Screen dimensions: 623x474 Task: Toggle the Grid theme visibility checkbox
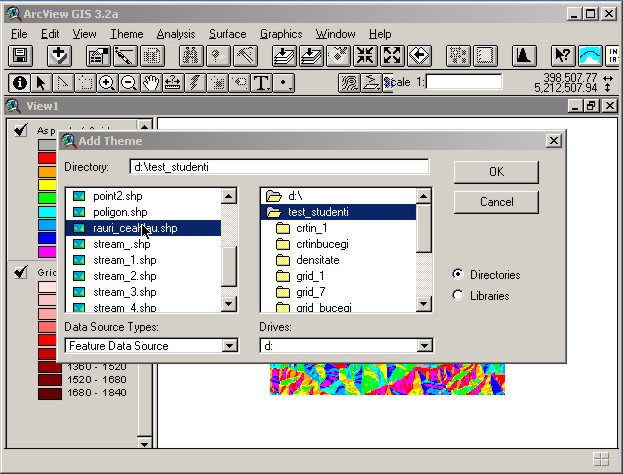click(20, 272)
